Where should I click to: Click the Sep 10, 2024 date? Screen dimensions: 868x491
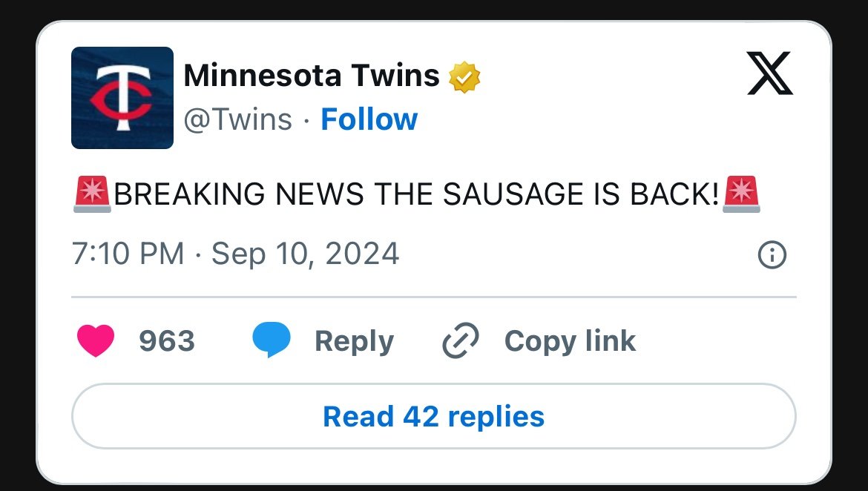[306, 254]
